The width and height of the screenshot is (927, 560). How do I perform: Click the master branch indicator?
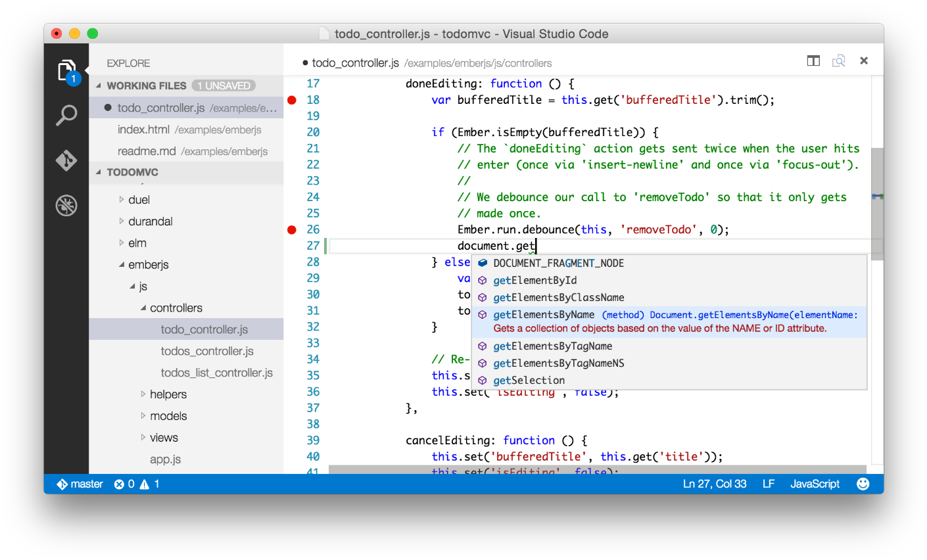coord(80,484)
